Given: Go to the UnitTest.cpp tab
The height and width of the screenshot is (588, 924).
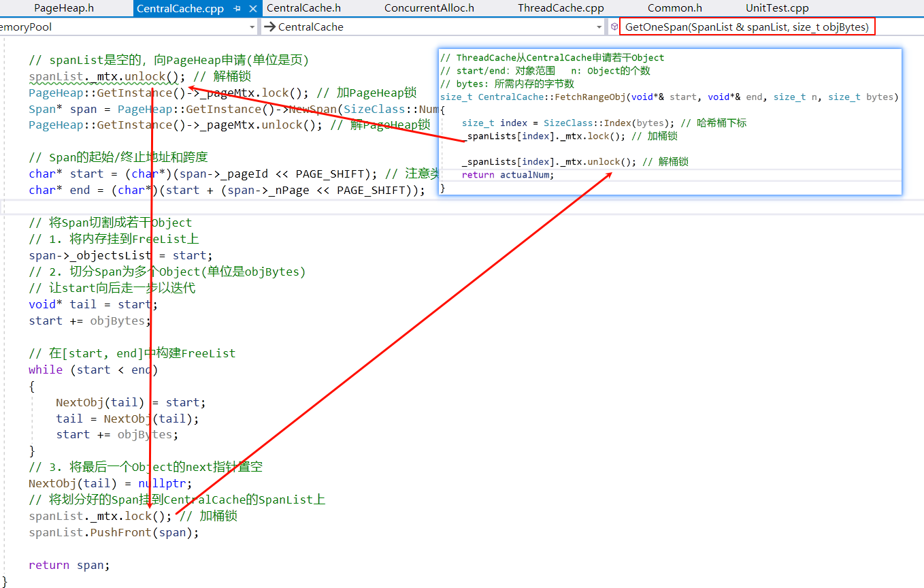Looking at the screenshot, I should tap(777, 8).
